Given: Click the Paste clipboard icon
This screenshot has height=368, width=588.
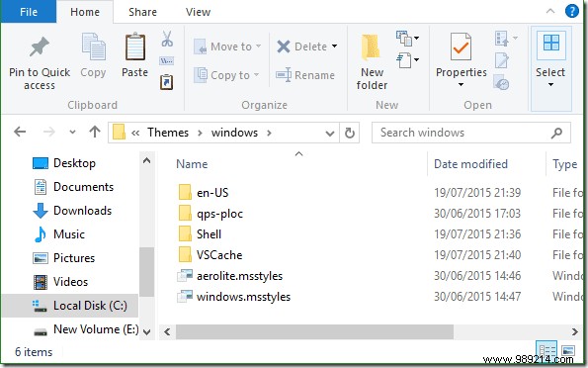Looking at the screenshot, I should pyautogui.click(x=134, y=46).
